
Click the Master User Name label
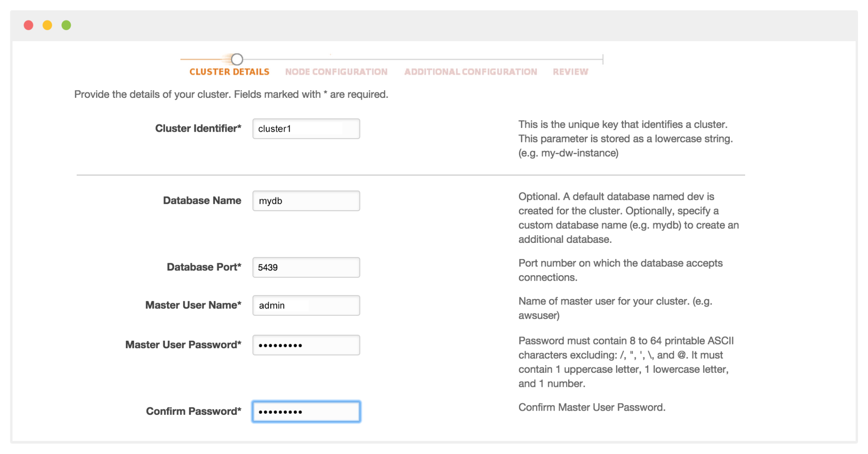pyautogui.click(x=193, y=305)
